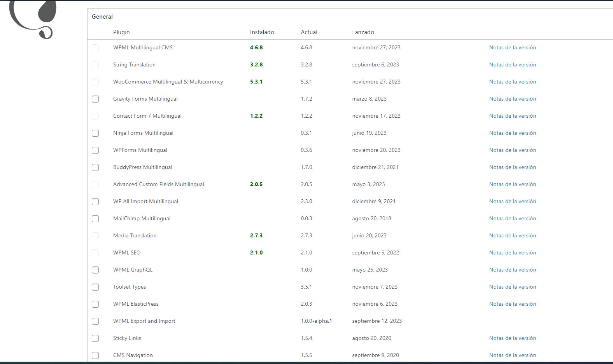613x364 pixels.
Task: View WPForms Multilingual release notes link
Action: [513, 150]
